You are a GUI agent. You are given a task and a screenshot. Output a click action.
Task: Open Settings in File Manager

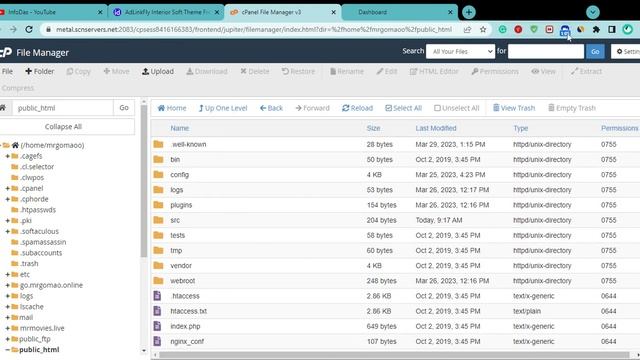tap(625, 51)
